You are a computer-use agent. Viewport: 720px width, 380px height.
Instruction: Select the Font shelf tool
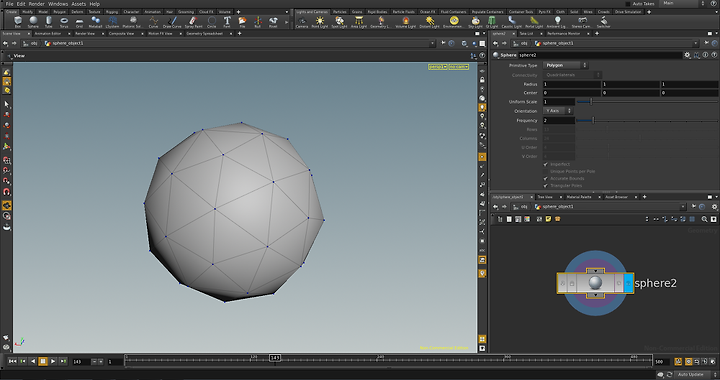tap(227, 22)
